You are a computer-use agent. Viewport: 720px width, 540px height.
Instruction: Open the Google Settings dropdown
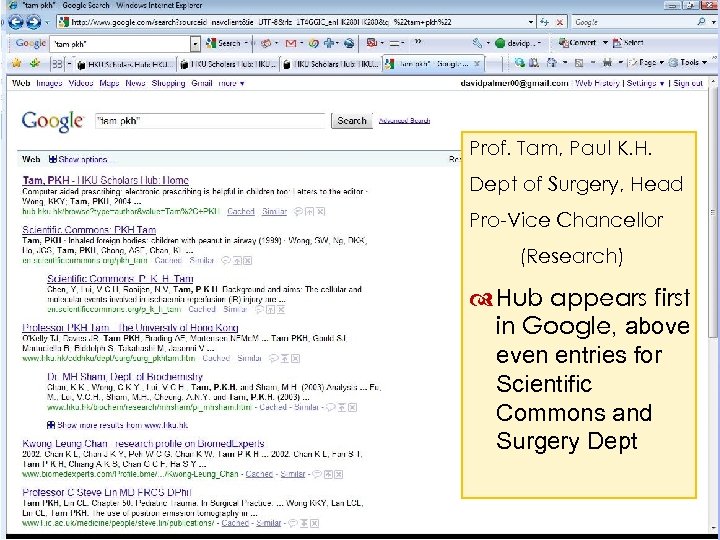(645, 83)
